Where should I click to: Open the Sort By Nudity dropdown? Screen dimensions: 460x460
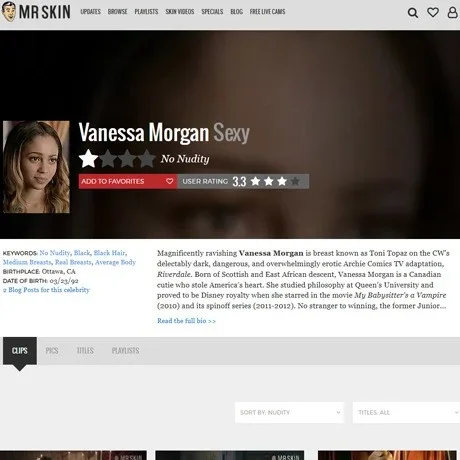[289, 412]
